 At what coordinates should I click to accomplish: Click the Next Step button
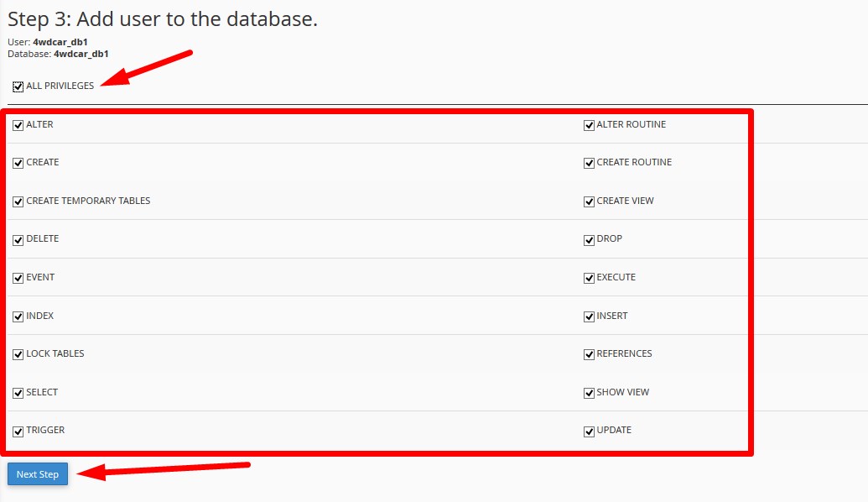(38, 474)
